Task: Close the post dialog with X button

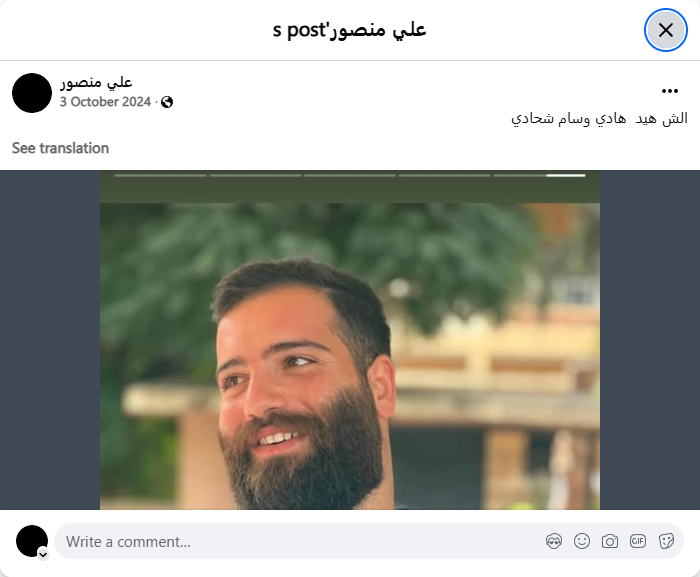Action: coord(666,30)
